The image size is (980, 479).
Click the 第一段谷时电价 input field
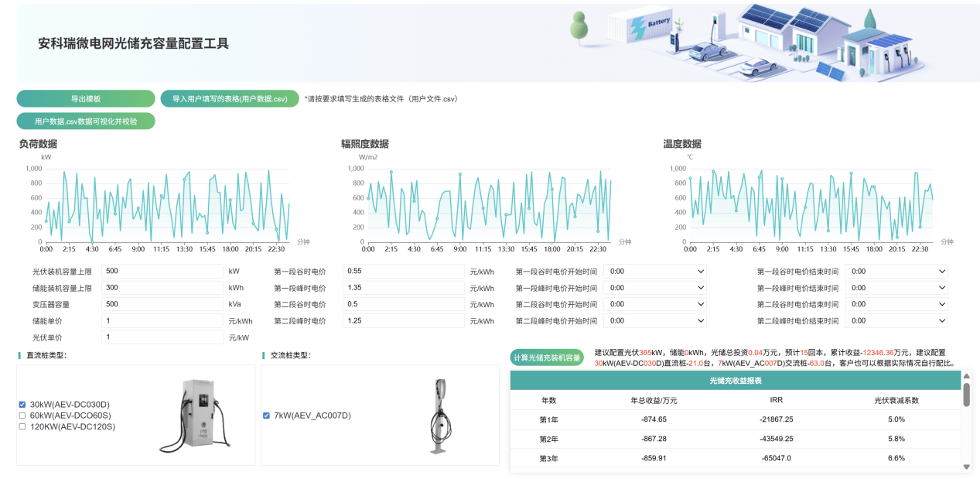click(x=404, y=272)
